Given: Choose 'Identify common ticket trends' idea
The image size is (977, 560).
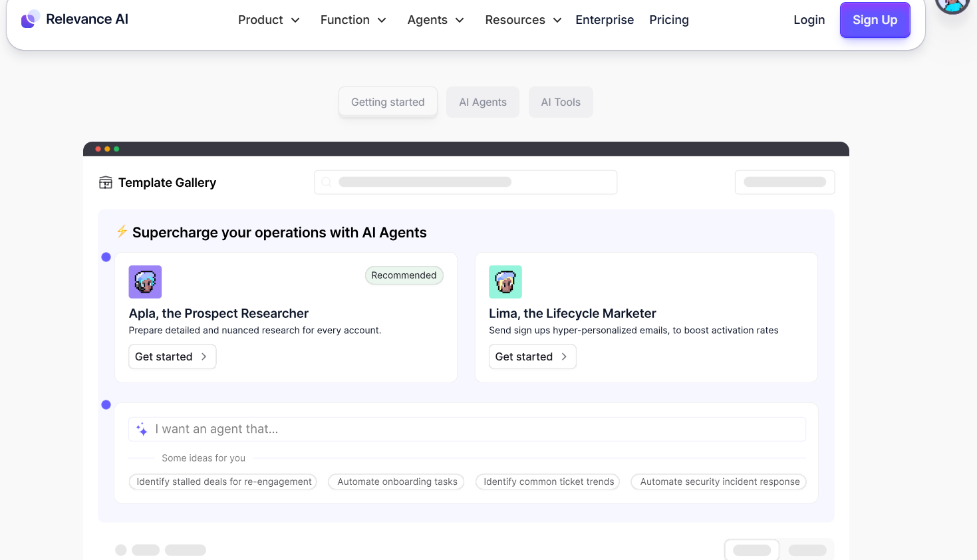Looking at the screenshot, I should pos(549,482).
